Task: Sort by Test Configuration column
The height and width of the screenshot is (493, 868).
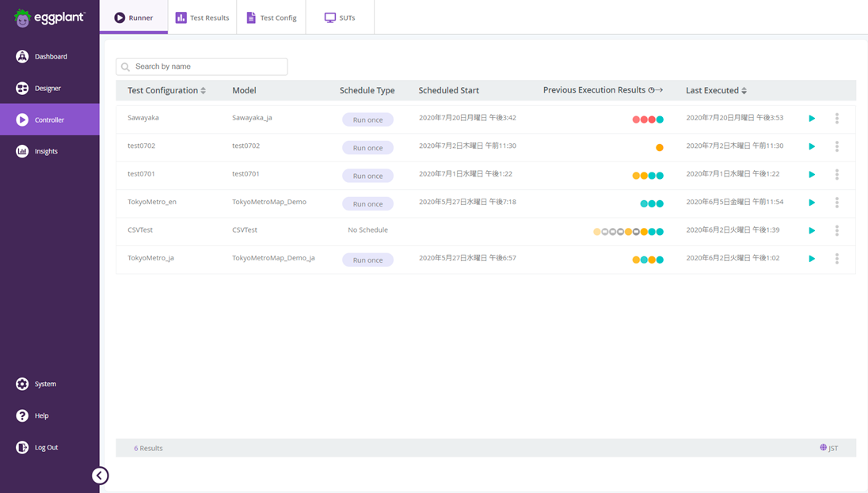Action: (204, 91)
